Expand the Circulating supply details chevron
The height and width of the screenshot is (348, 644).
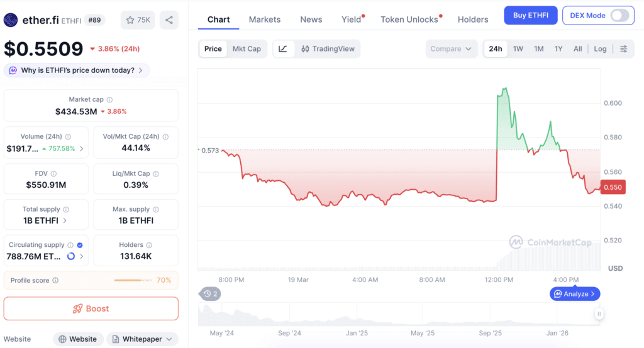click(x=81, y=256)
